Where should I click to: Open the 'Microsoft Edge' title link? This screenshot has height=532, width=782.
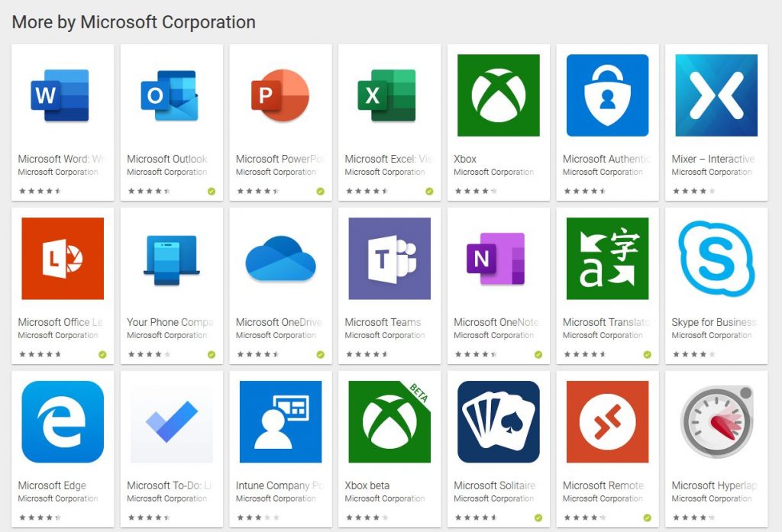click(x=52, y=485)
